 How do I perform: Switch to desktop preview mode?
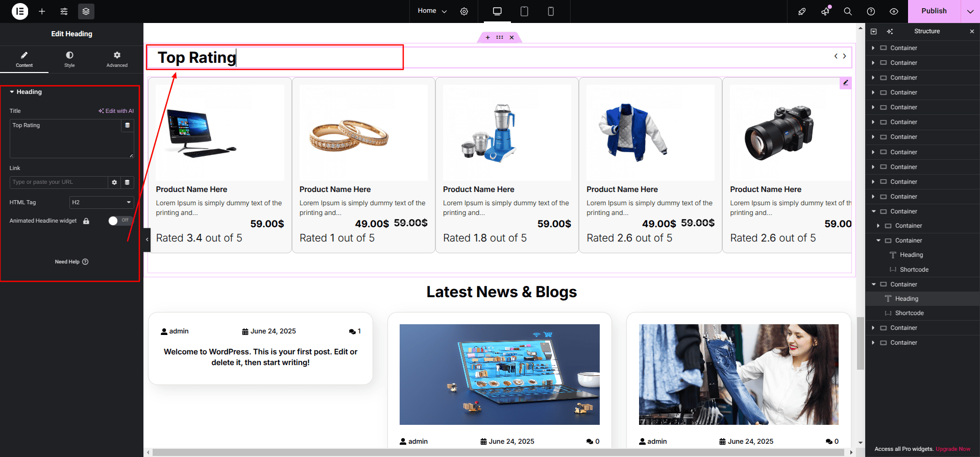497,11
